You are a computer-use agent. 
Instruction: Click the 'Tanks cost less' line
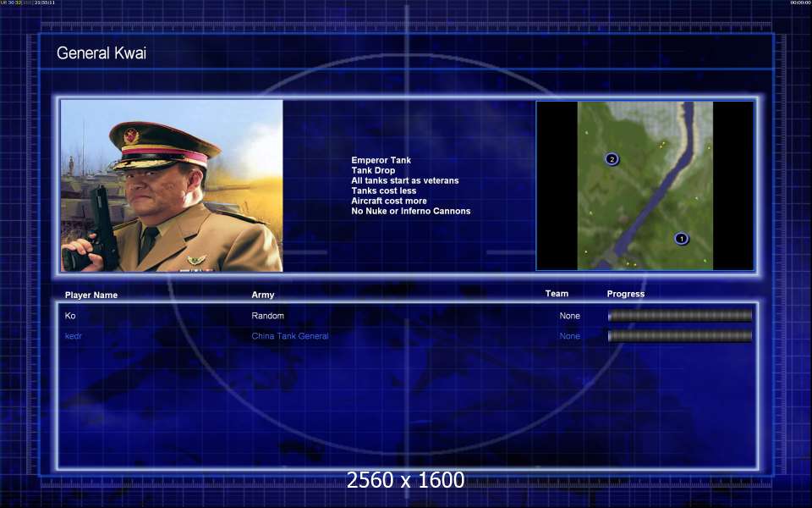point(384,190)
